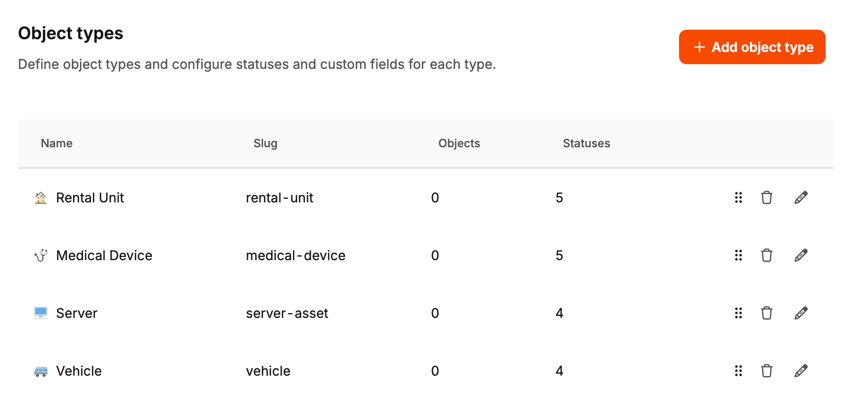This screenshot has width=868, height=408.
Task: Click the Rental Unit name
Action: point(89,198)
